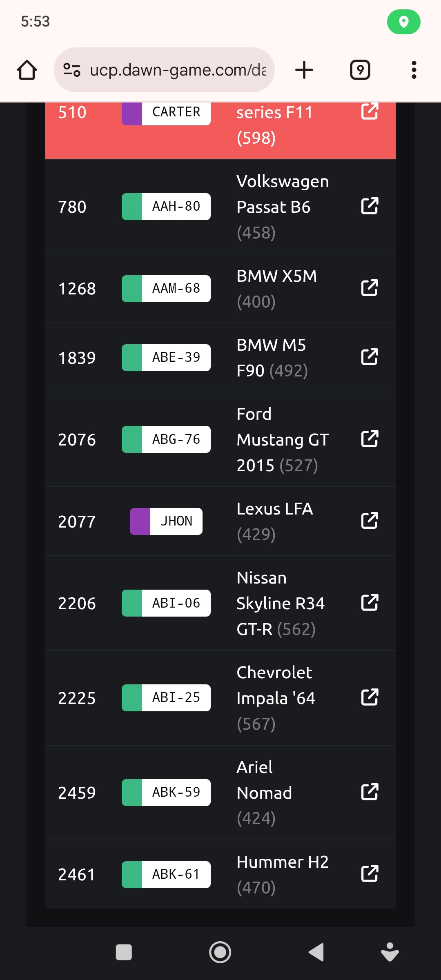Screen dimensions: 441x980
Task: Open external link for Lexus LFA
Action: 370,521
